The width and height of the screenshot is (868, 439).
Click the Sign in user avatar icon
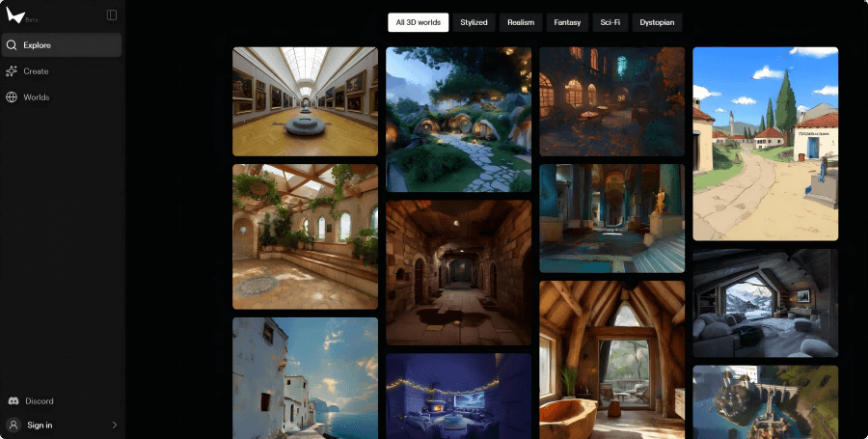13,425
